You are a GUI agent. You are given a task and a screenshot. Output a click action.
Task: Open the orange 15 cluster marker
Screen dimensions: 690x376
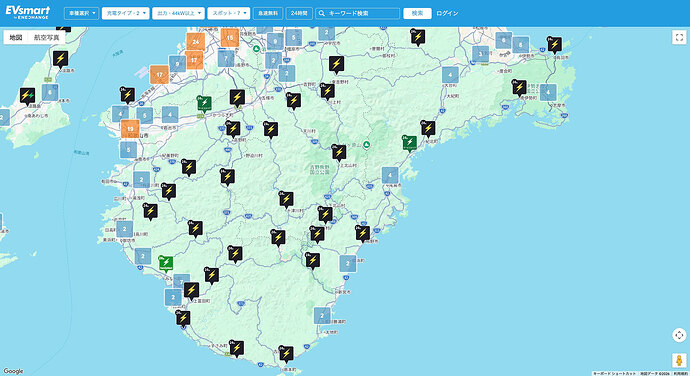pos(230,38)
